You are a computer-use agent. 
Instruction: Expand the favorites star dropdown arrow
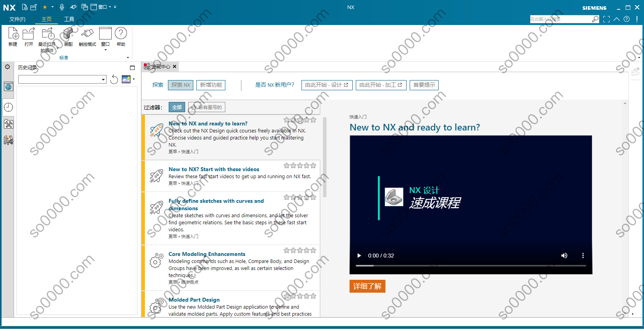[x=52, y=7]
